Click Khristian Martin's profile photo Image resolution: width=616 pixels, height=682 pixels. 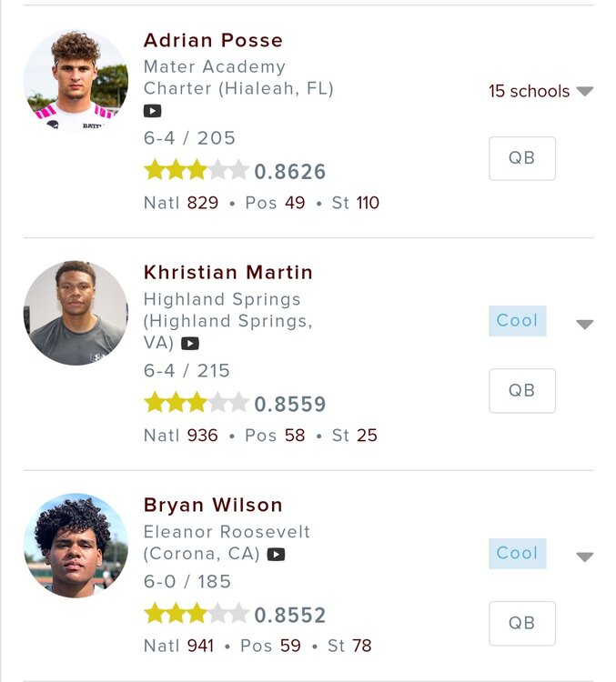pos(76,313)
